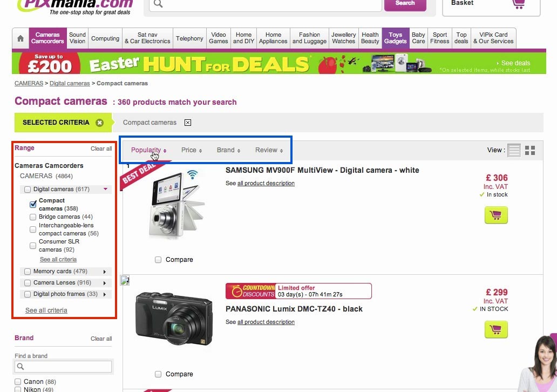This screenshot has width=557, height=392.
Task: Open Home Appliances menu tab
Action: tap(273, 38)
